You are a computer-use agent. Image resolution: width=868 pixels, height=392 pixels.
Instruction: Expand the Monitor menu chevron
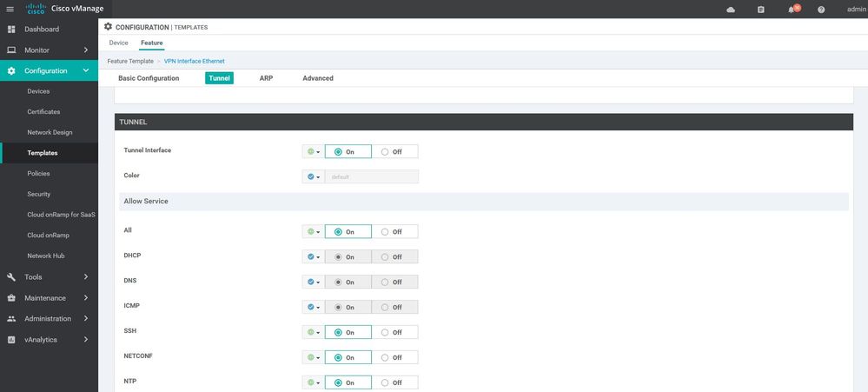pyautogui.click(x=86, y=50)
